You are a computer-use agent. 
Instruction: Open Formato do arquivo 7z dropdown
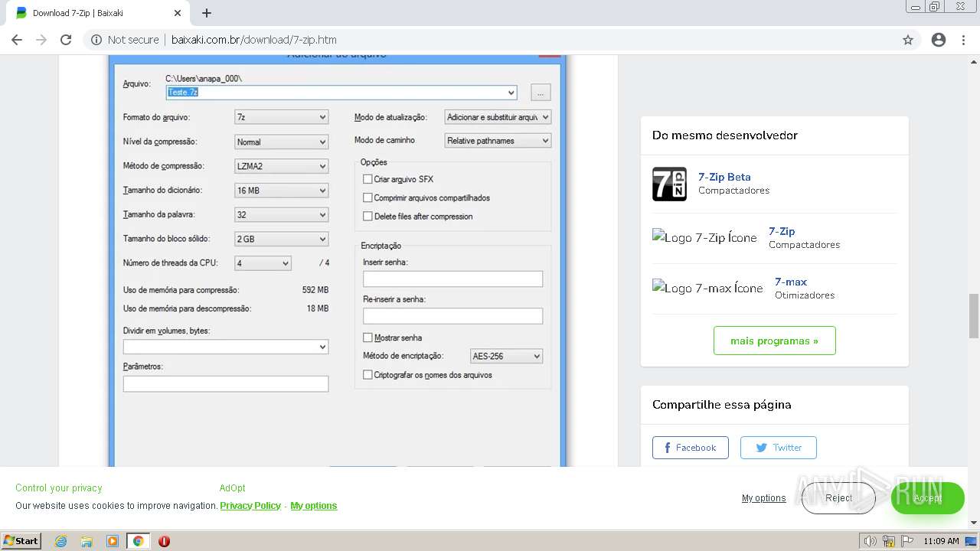point(281,117)
